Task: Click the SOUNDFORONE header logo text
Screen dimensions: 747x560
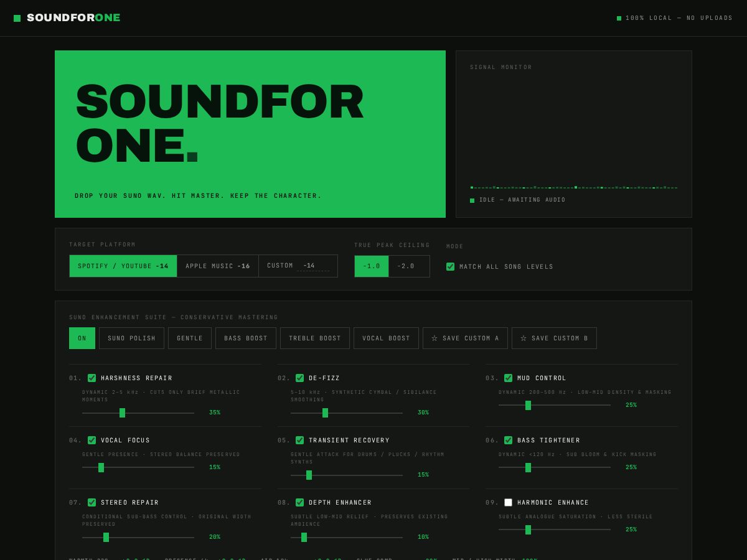Action: (x=73, y=18)
